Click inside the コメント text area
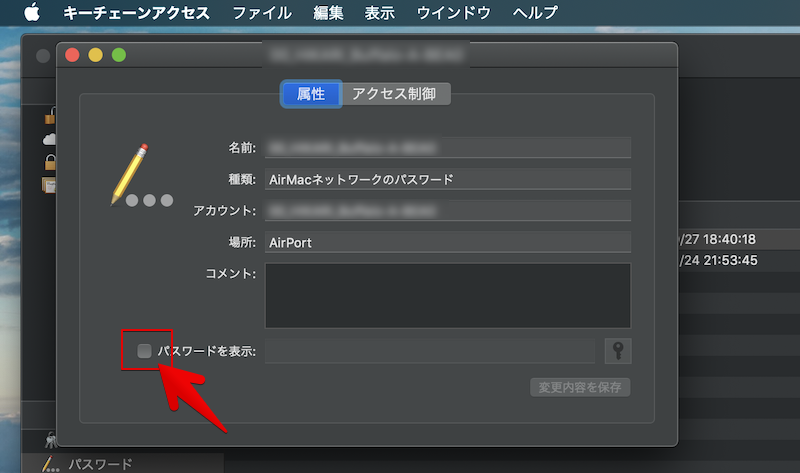The height and width of the screenshot is (473, 800). pyautogui.click(x=447, y=295)
